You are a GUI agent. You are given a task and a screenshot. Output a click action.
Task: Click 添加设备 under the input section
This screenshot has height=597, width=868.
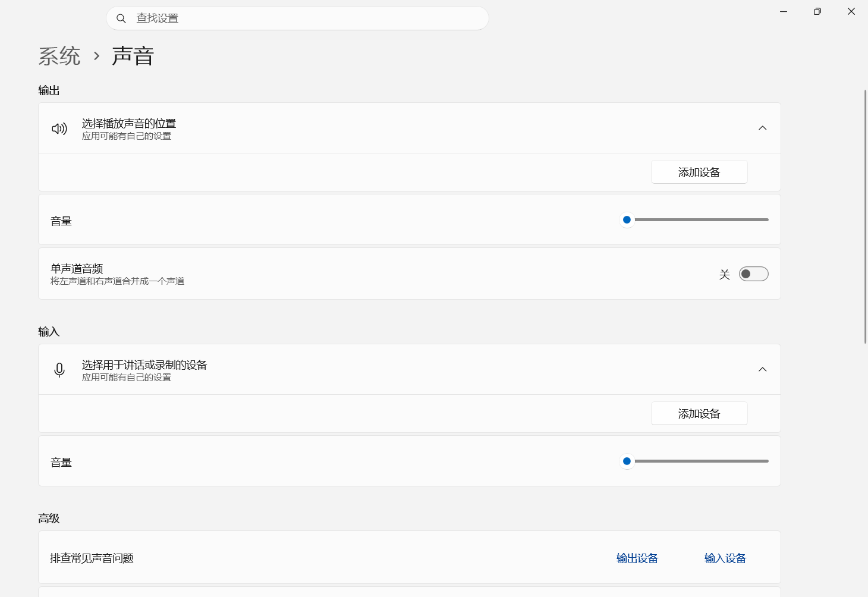click(699, 414)
